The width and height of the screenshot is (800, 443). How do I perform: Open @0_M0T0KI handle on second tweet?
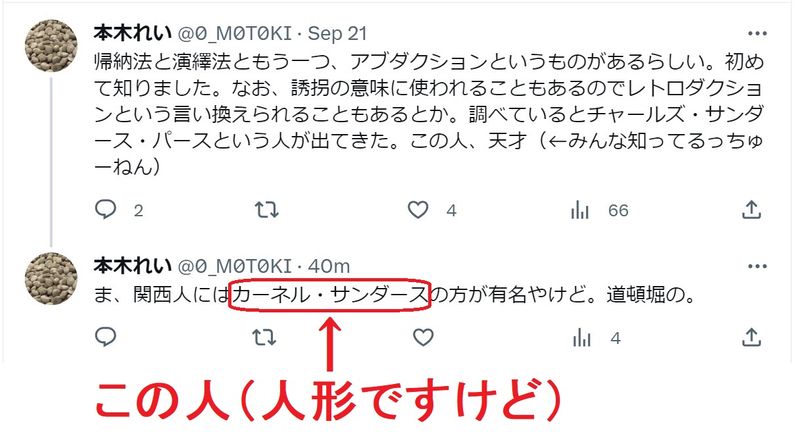235,266
